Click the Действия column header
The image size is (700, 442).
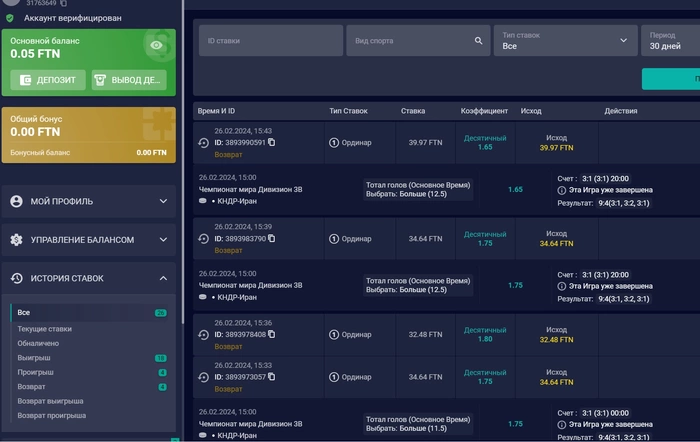coord(621,111)
